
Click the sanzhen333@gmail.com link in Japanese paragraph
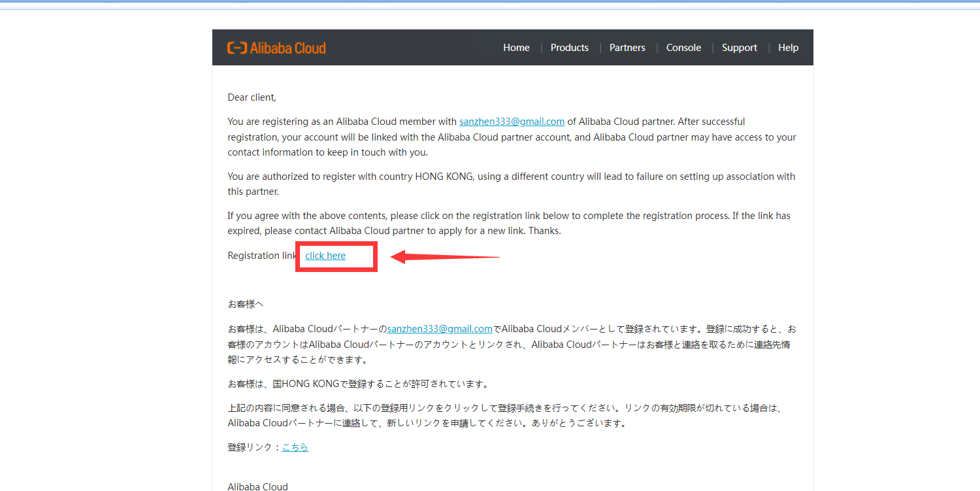[439, 329]
